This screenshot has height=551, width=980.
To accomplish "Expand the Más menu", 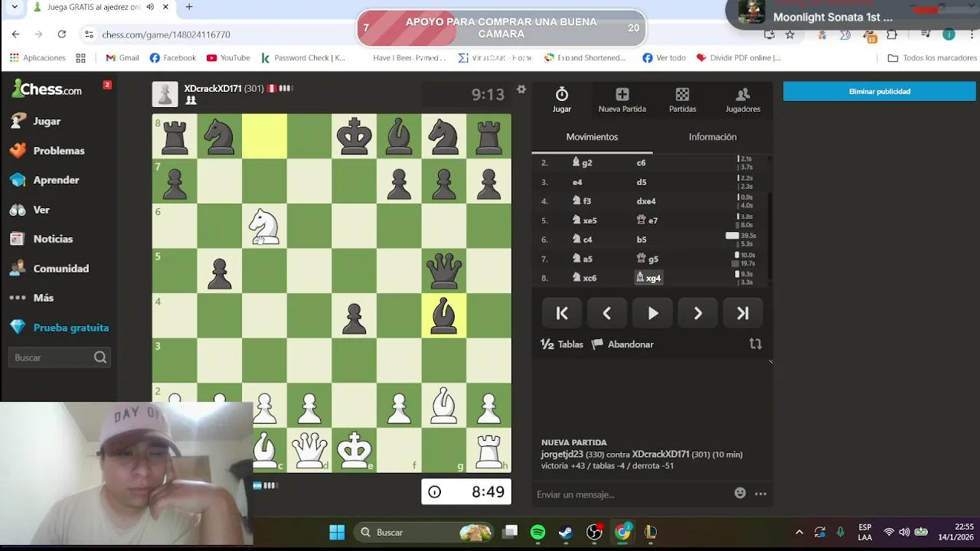I will (x=31, y=298).
